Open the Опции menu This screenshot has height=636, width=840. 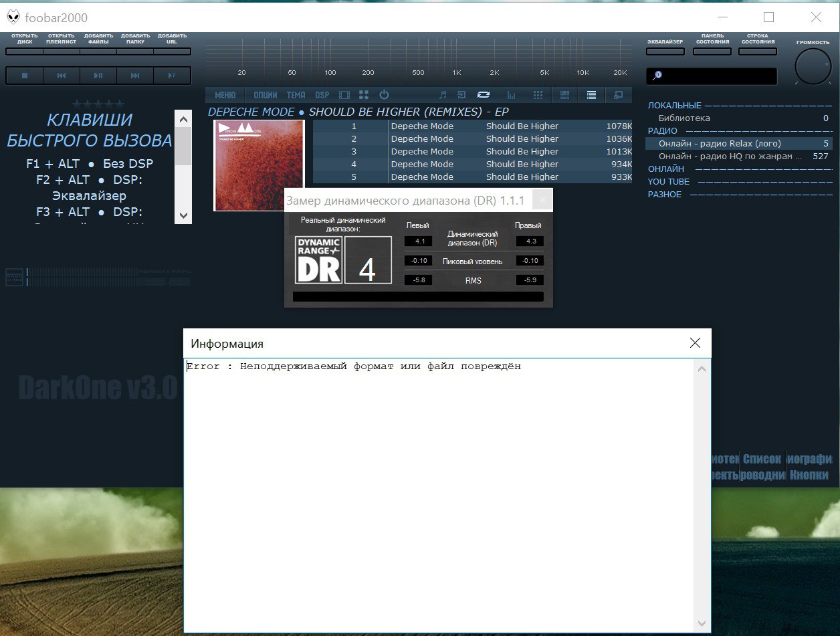click(x=266, y=95)
